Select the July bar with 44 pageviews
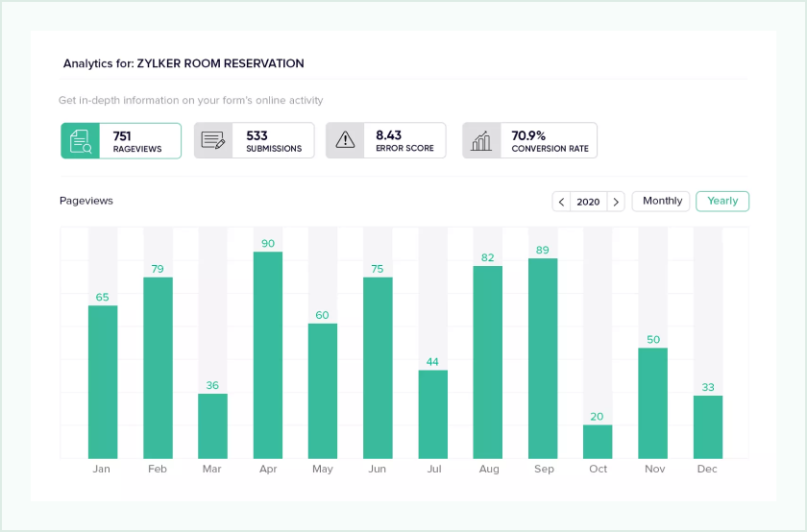The width and height of the screenshot is (807, 532). 433,414
